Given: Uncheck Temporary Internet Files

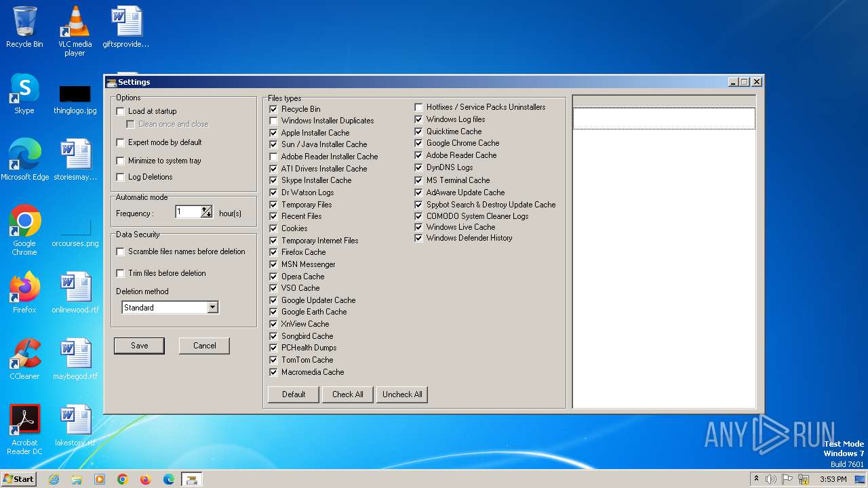Looking at the screenshot, I should click(x=273, y=241).
